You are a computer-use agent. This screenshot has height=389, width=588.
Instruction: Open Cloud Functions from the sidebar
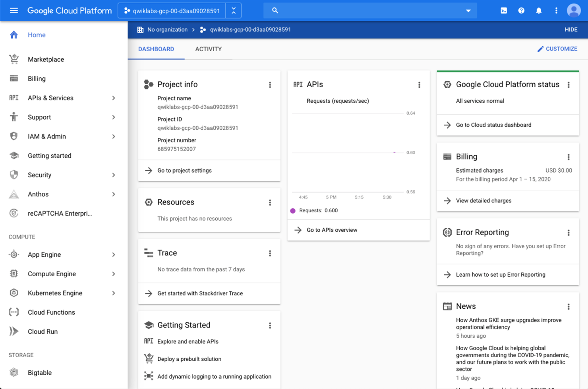pos(51,312)
